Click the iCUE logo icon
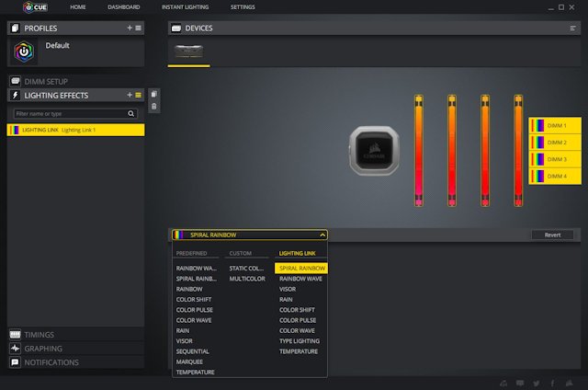 tap(35, 7)
